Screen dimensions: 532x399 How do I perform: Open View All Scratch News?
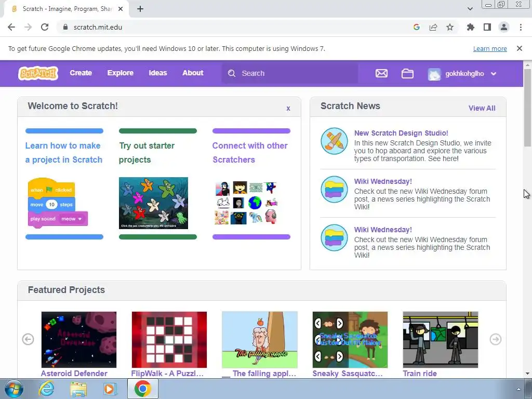pyautogui.click(x=482, y=108)
